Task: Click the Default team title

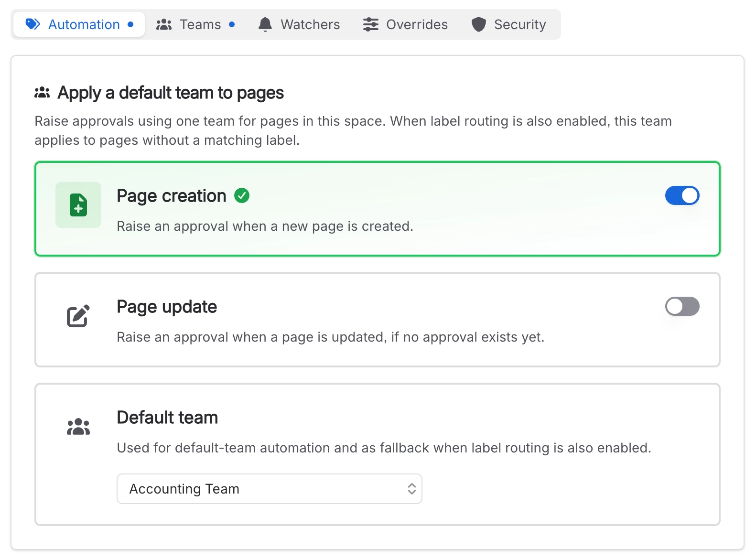Action: tap(167, 418)
